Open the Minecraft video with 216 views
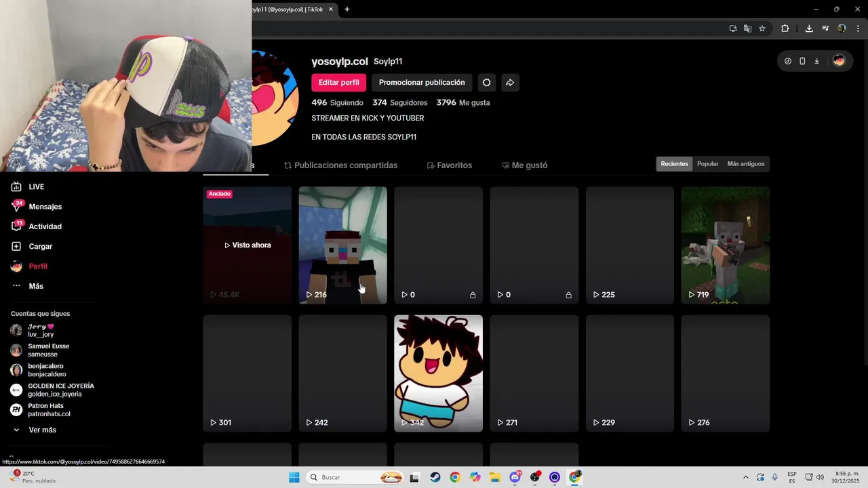The height and width of the screenshot is (488, 868). pos(342,245)
